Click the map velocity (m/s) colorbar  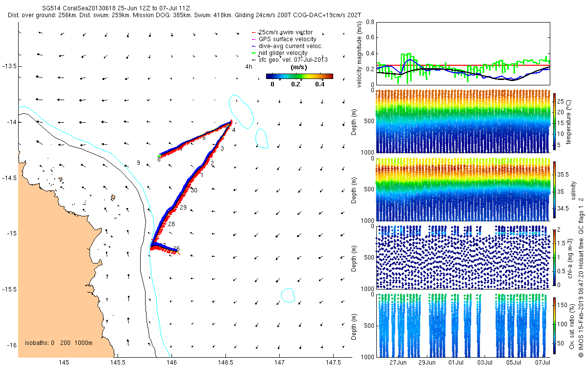pyautogui.click(x=299, y=76)
